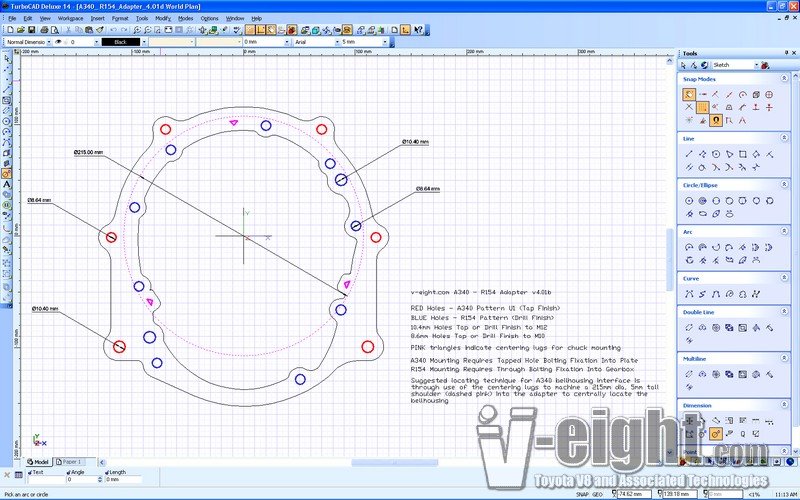Toggle the layer visibility eye icon
Image resolution: width=800 pixels, height=500 pixels.
[x=58, y=42]
